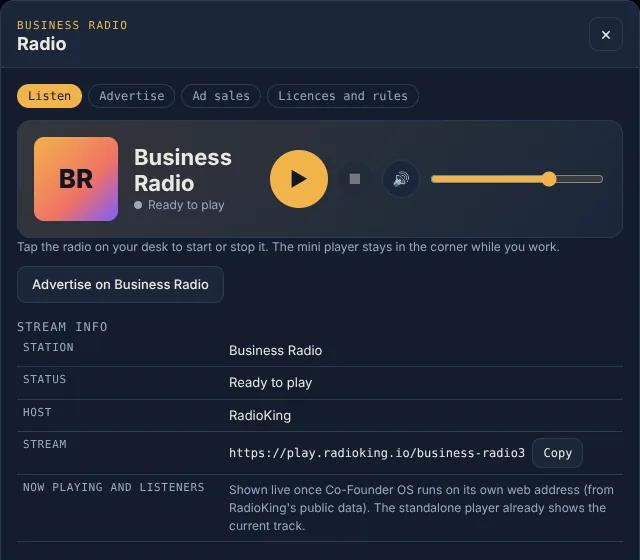Close the Radio dialog with the X icon

[x=606, y=34]
